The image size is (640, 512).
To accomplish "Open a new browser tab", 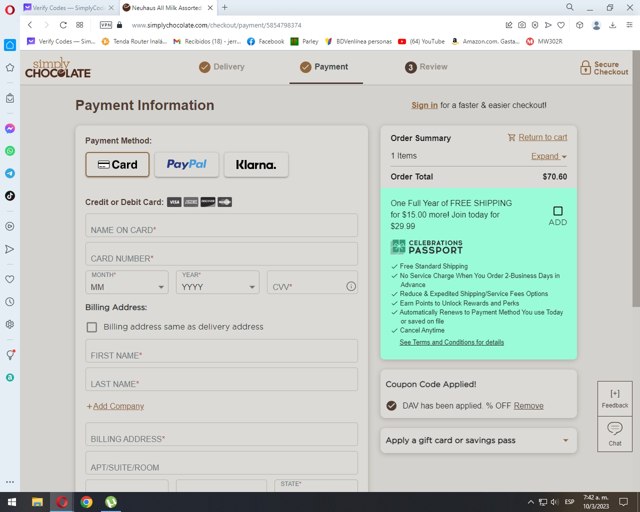I will click(x=225, y=7).
